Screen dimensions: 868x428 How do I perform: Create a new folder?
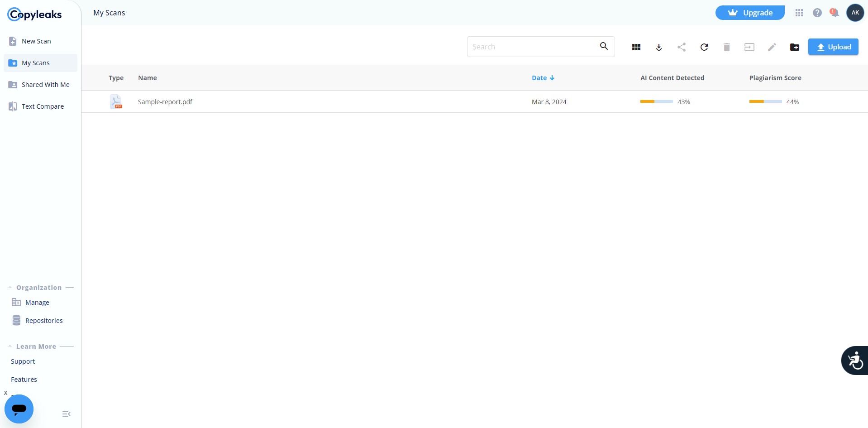coord(795,47)
